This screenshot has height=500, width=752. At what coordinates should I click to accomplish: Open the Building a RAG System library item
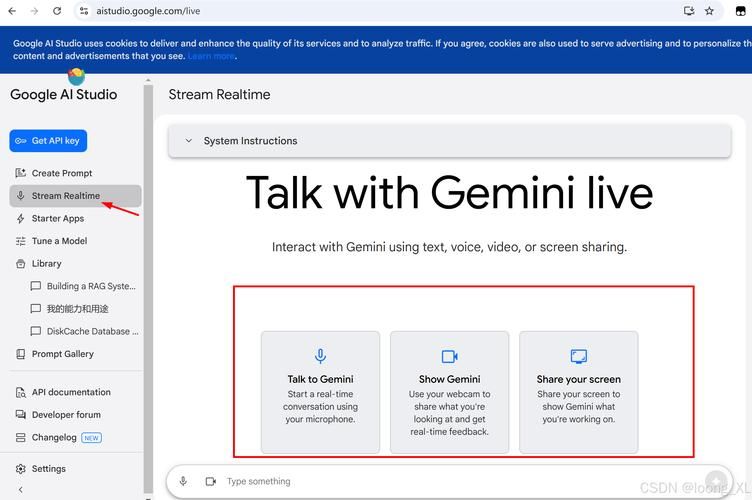90,286
